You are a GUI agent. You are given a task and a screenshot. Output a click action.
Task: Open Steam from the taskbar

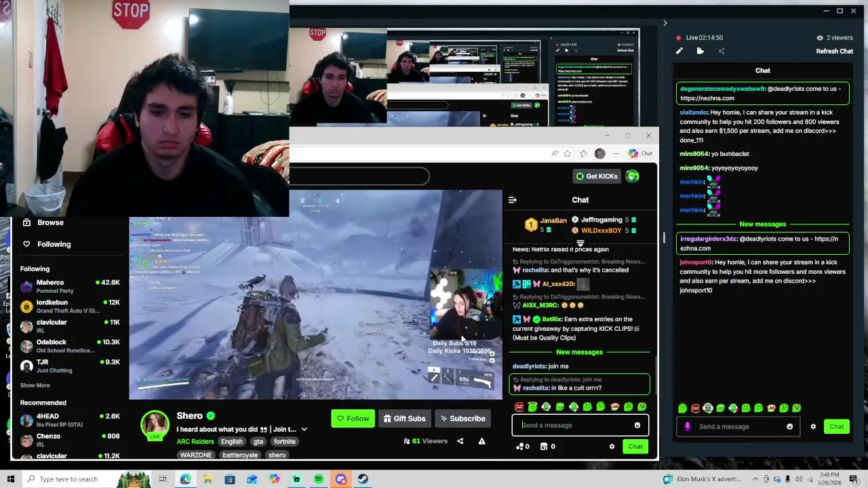click(x=363, y=479)
